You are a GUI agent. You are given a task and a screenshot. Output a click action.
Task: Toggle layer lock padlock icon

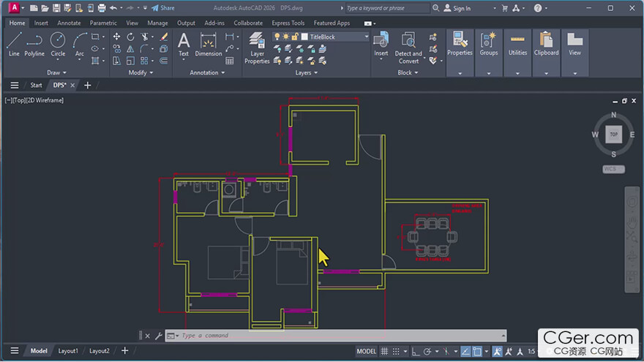[x=294, y=37]
